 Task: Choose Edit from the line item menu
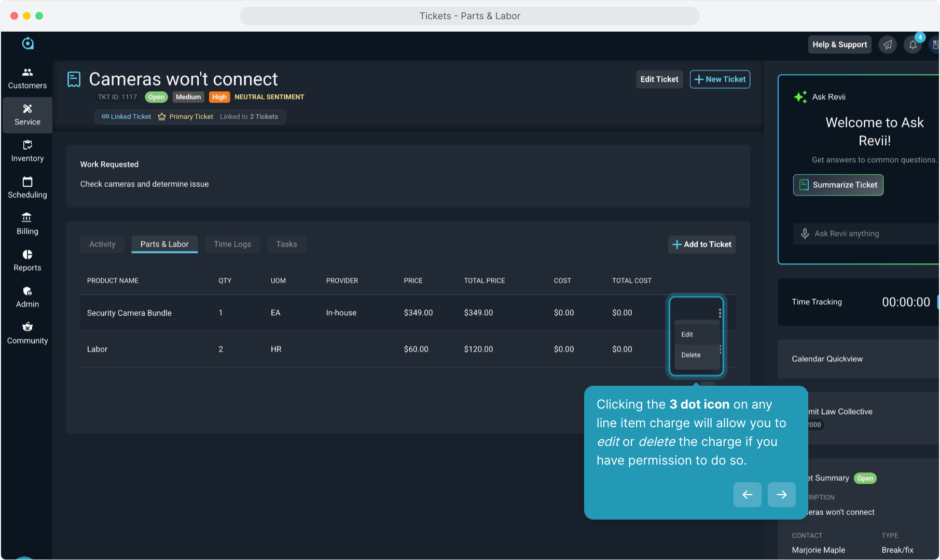tap(687, 334)
